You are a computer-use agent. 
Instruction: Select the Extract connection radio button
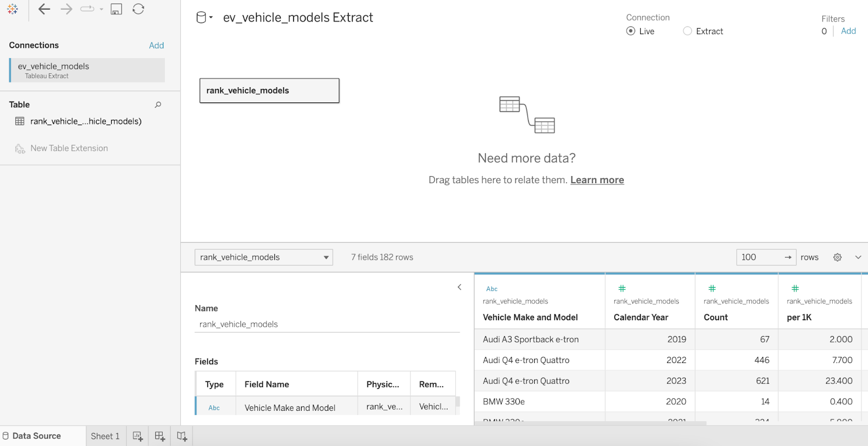687,31
